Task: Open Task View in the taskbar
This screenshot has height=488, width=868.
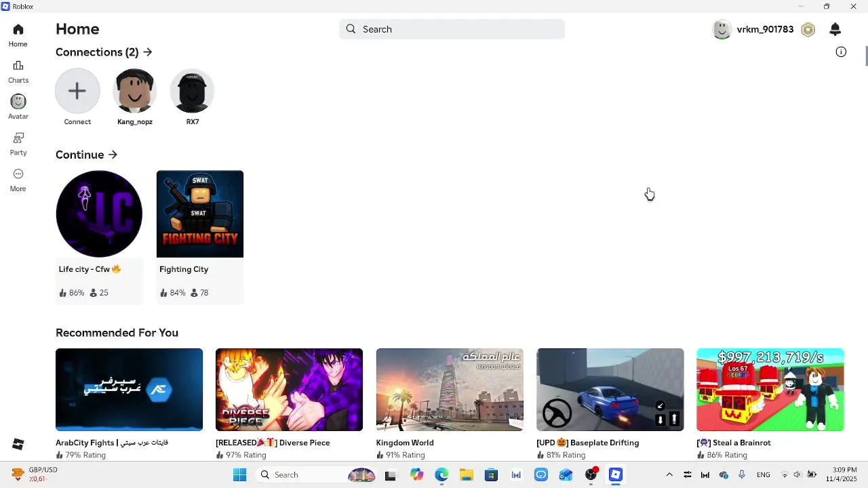Action: [x=390, y=475]
